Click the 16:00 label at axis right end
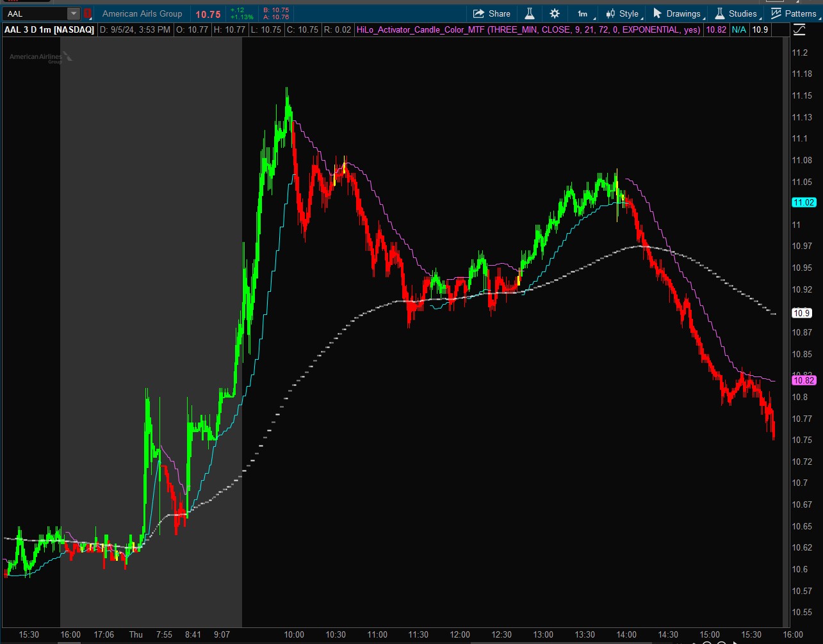Viewport: 823px width, 644px height. tap(793, 634)
